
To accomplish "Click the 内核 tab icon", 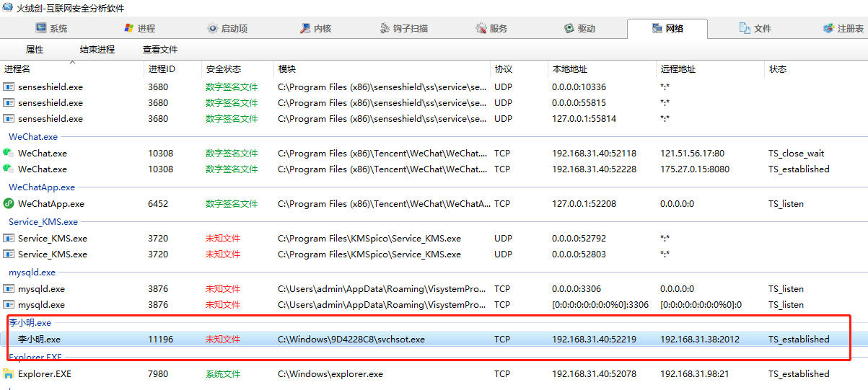I will (x=305, y=28).
